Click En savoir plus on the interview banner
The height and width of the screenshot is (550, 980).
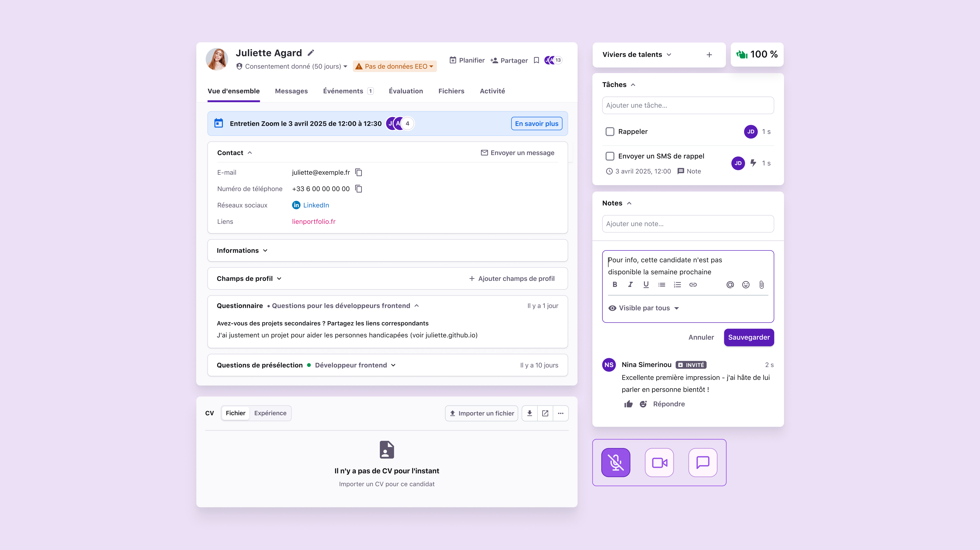click(x=536, y=123)
